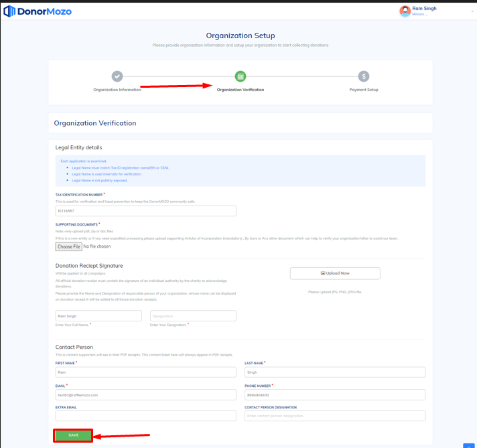Click the blue button in bottom-right corner
Viewport: 477px width, 448px height.
(x=468, y=445)
